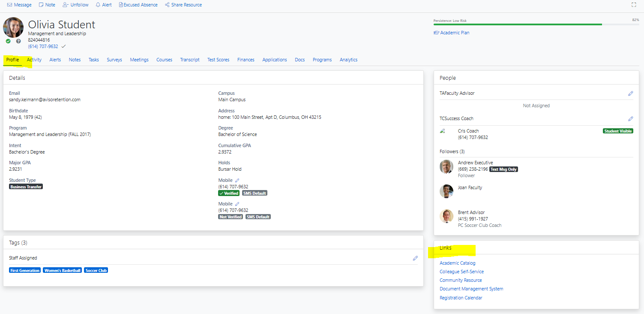Edit the verified Mobile number pencil
644x314 pixels.
[x=237, y=180]
